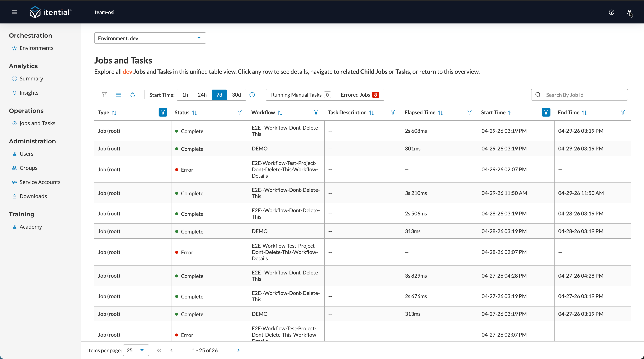Sort by Elapsed Time column arrows
This screenshot has height=359, width=644.
click(441, 113)
